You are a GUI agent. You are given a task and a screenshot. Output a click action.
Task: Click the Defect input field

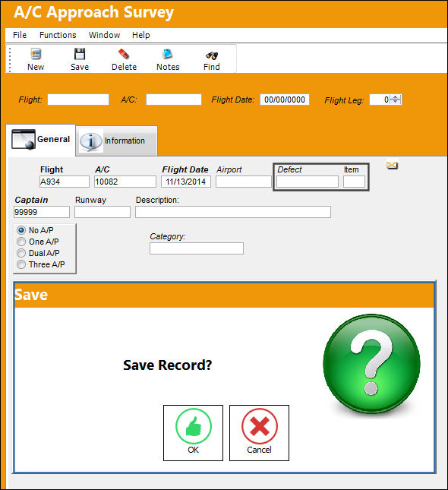coord(308,182)
